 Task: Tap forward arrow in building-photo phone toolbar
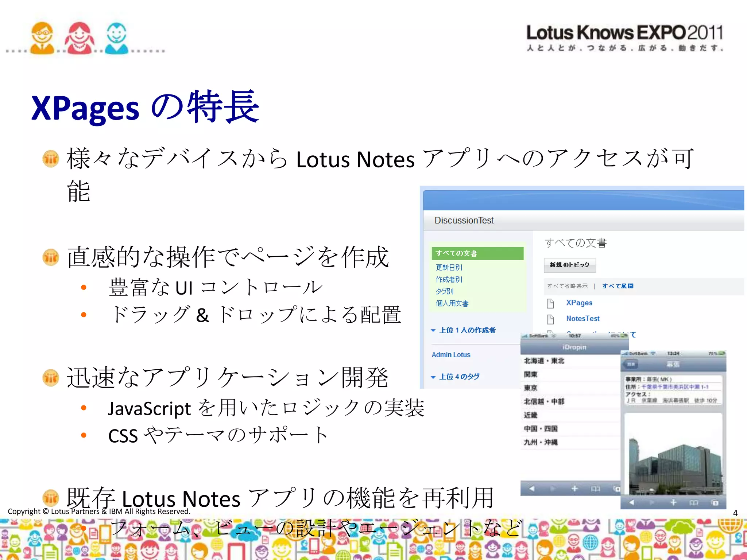click(652, 502)
